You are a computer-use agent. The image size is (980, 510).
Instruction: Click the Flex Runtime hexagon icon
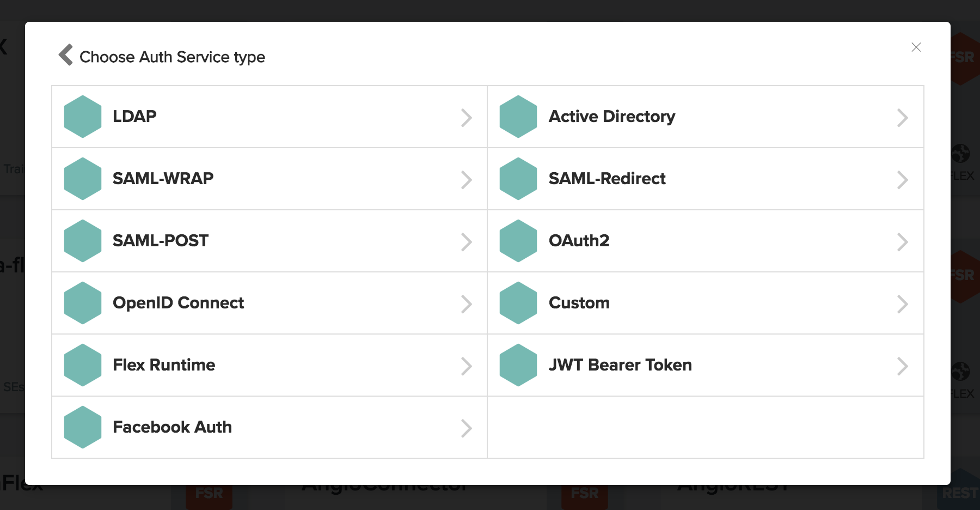[83, 365]
